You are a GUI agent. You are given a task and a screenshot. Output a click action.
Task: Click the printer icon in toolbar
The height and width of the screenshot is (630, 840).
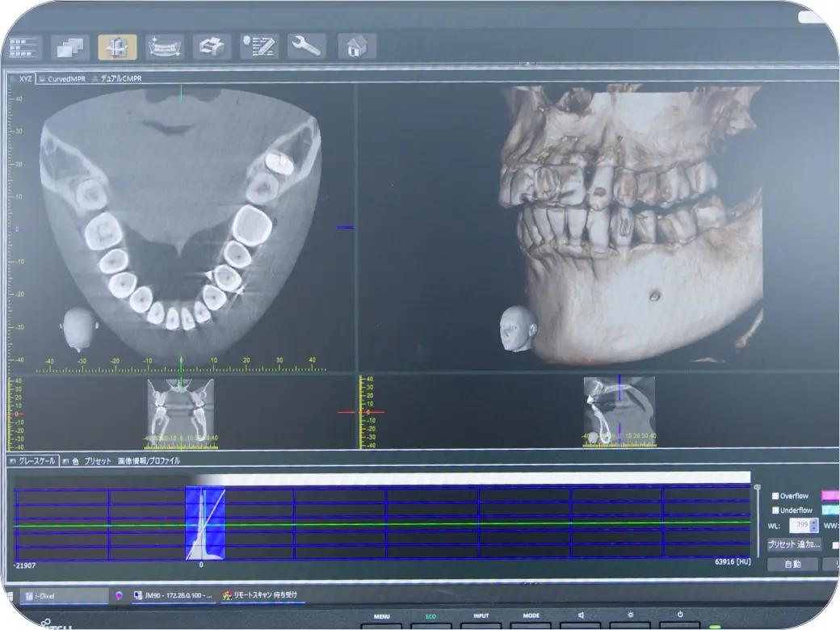pos(212,47)
